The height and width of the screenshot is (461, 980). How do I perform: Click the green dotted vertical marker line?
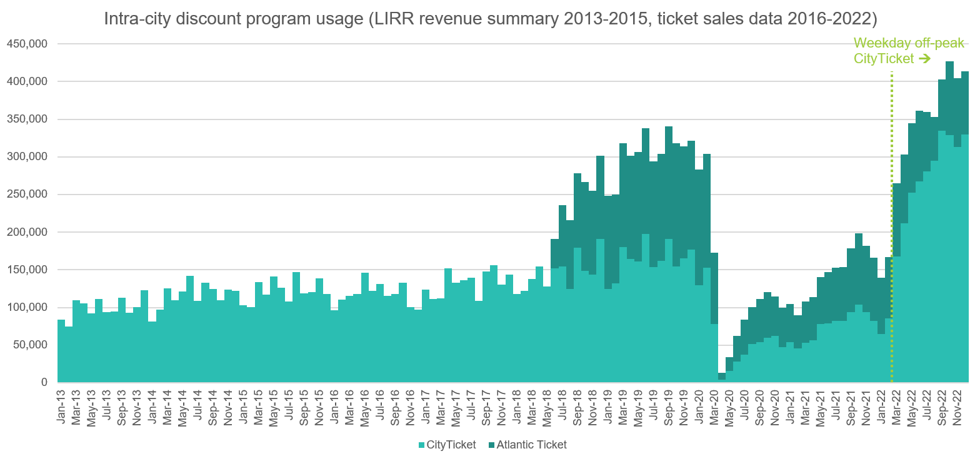(892, 226)
